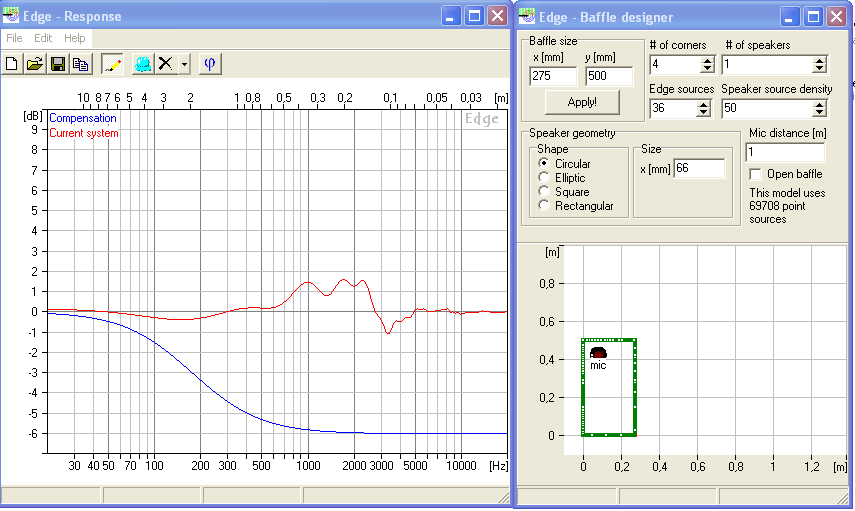Click the # of corners value field

tap(676, 65)
